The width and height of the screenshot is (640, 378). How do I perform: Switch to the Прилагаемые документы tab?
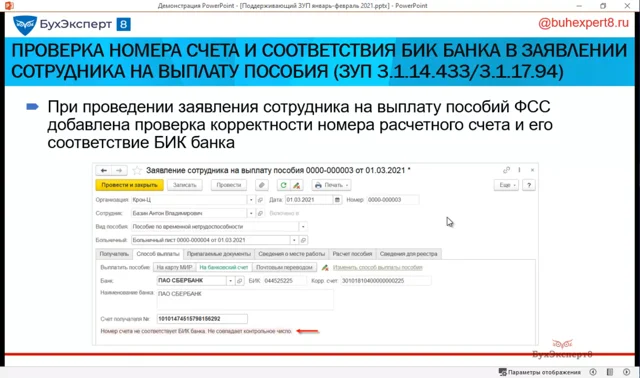pos(219,254)
